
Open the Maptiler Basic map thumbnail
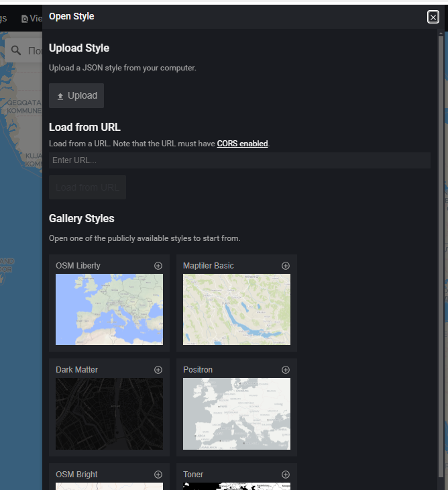point(237,309)
